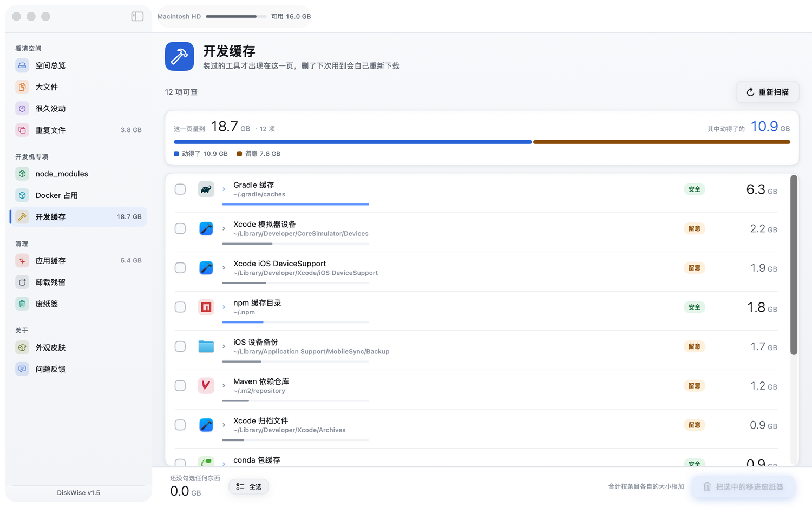
Task: Tick the npm 缓存目录 checkbox
Action: pos(180,307)
